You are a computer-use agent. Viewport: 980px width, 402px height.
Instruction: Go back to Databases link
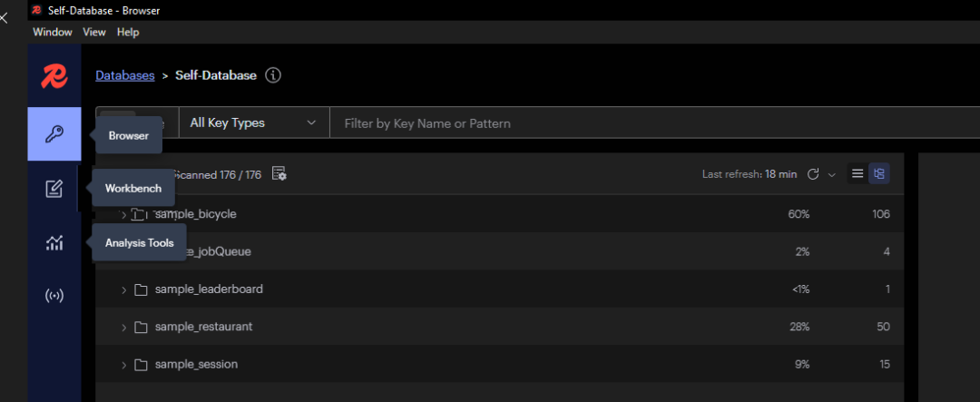click(125, 75)
